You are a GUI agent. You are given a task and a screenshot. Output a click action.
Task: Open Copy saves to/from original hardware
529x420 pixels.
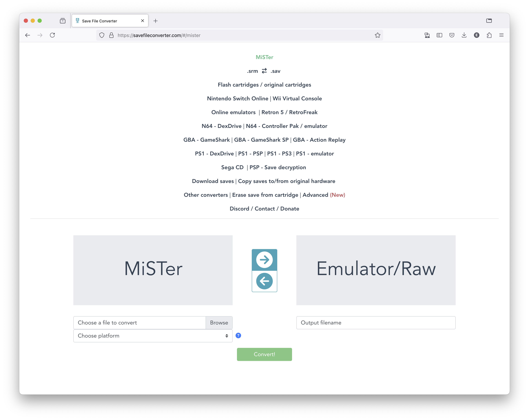pyautogui.click(x=287, y=181)
